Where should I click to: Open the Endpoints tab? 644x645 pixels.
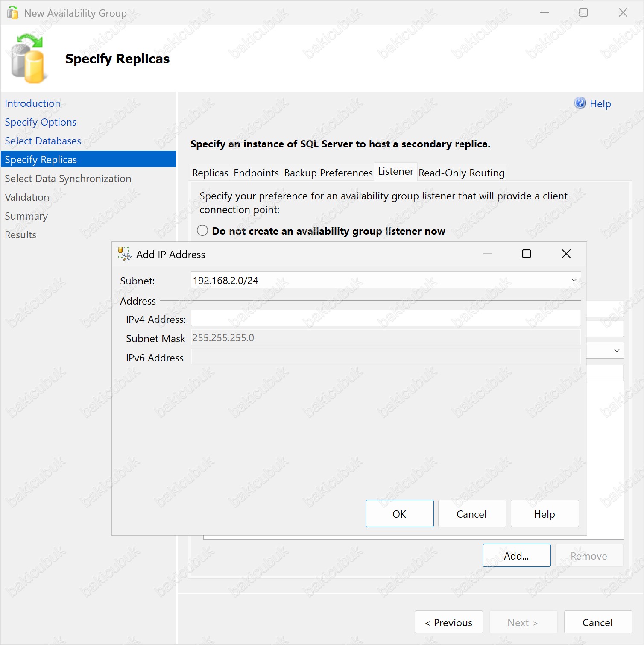(256, 173)
